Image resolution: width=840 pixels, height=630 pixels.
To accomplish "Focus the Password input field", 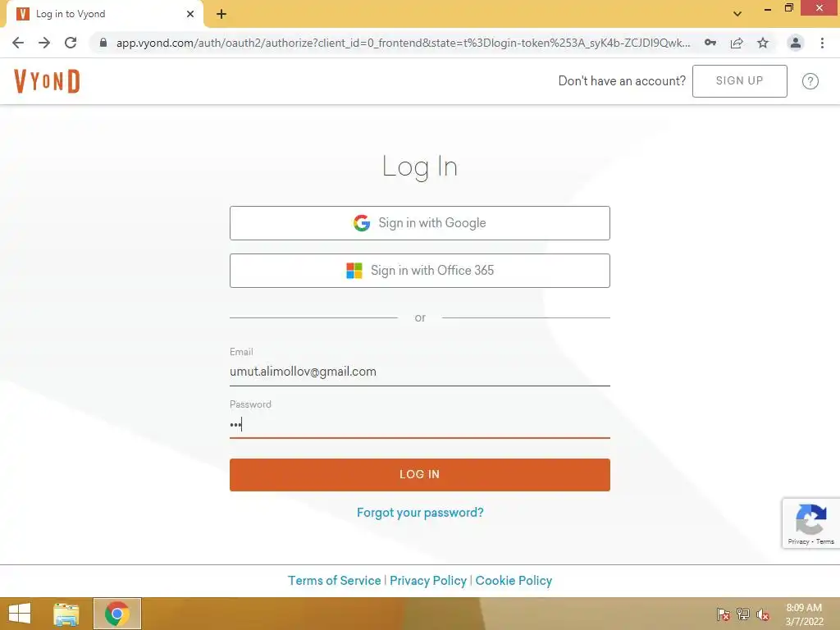I will (420, 425).
